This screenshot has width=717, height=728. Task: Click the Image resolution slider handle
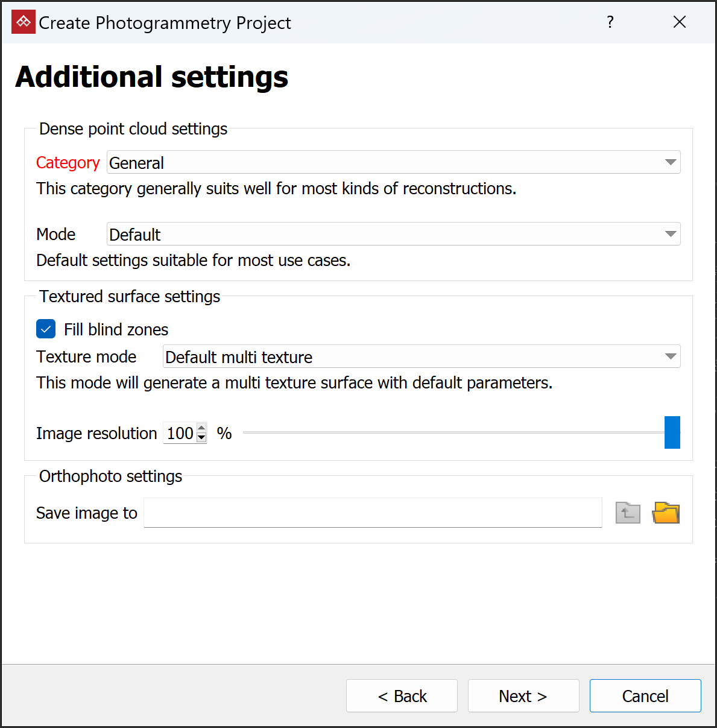pyautogui.click(x=672, y=432)
